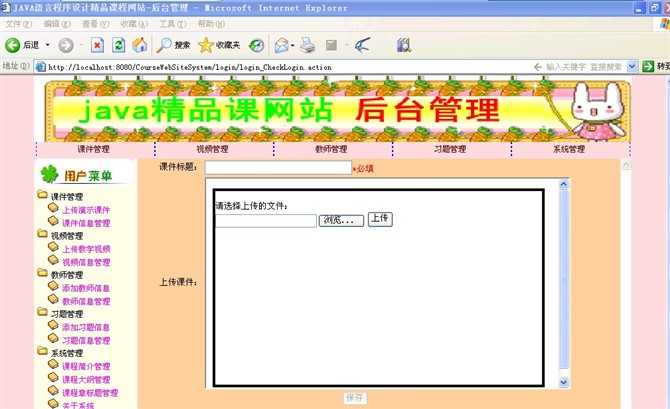Click the folder icon beside 视频管理
670x409 pixels.
42,234
